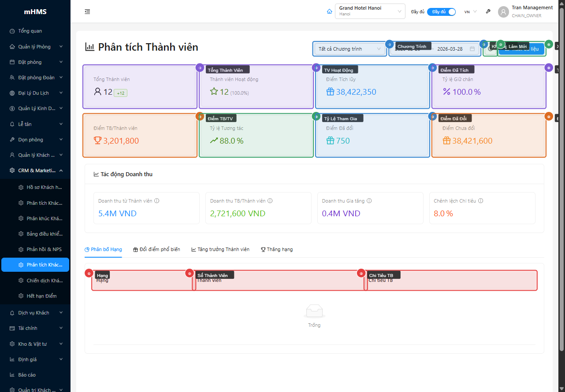Open the VN language selector
This screenshot has width=565, height=392.
click(x=470, y=12)
